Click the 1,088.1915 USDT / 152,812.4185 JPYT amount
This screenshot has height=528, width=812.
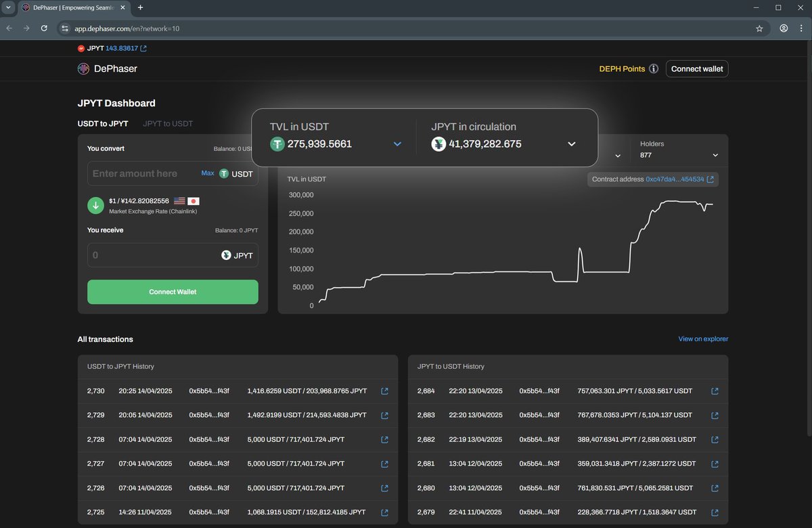click(307, 512)
